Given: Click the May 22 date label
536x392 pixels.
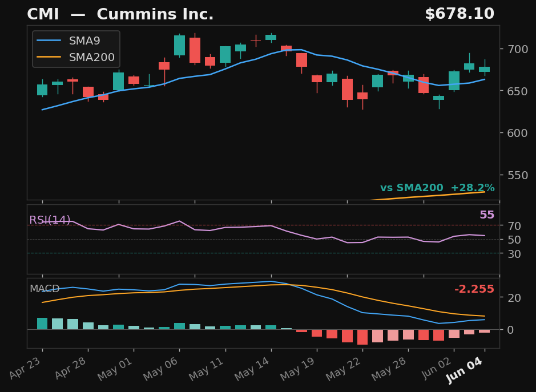Looking at the screenshot, I should [344, 369].
